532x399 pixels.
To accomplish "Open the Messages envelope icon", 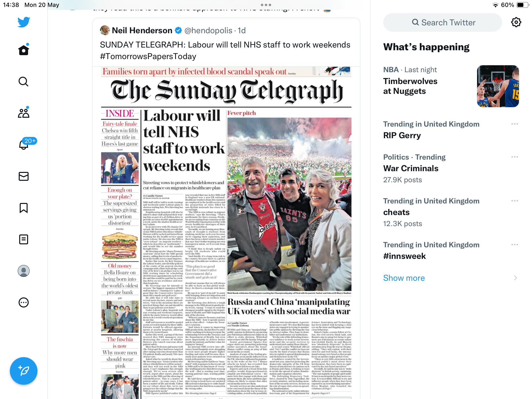I will (24, 176).
